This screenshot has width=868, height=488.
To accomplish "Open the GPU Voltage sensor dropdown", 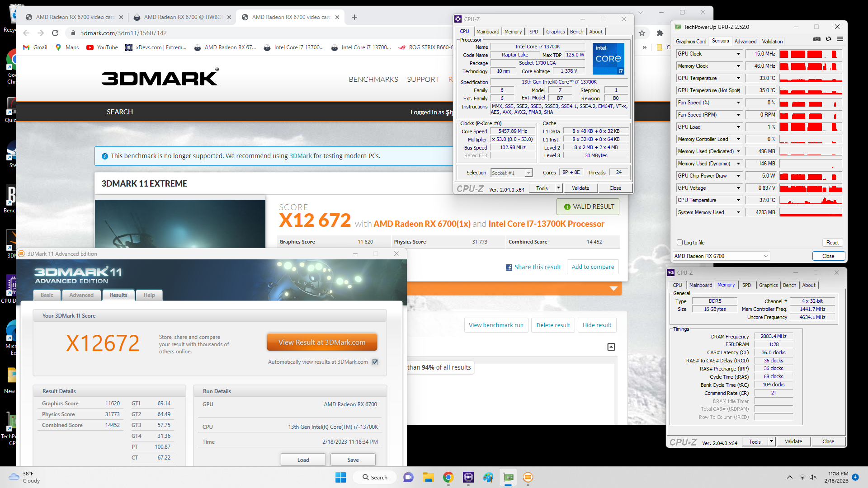I will coord(738,188).
